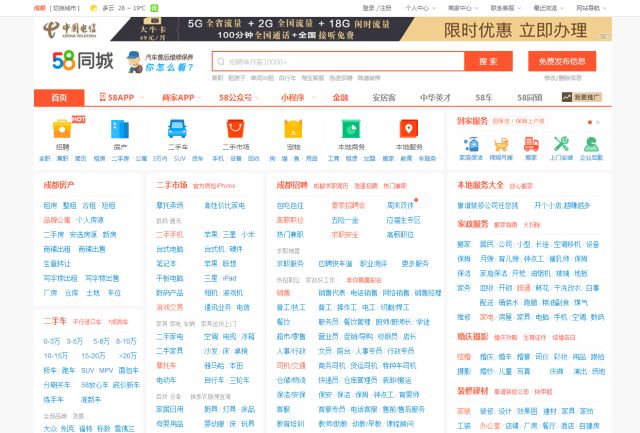The image size is (640, 433).
Task: Open the 二手车 blue car icon
Action: 178,129
